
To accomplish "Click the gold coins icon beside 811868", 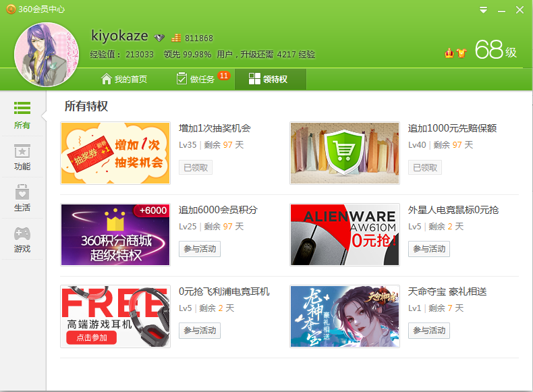I will 176,37.
